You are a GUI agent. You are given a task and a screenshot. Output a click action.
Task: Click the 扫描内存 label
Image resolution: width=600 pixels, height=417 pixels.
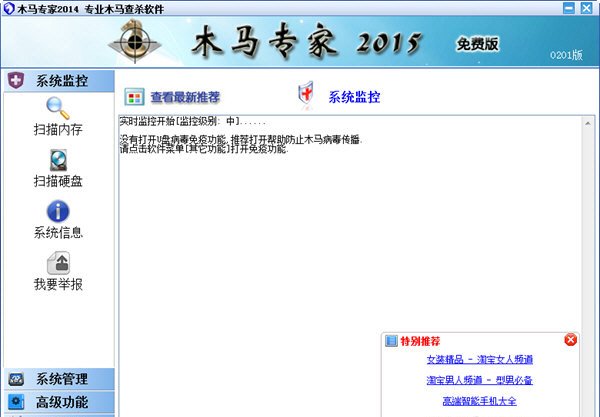(58, 130)
